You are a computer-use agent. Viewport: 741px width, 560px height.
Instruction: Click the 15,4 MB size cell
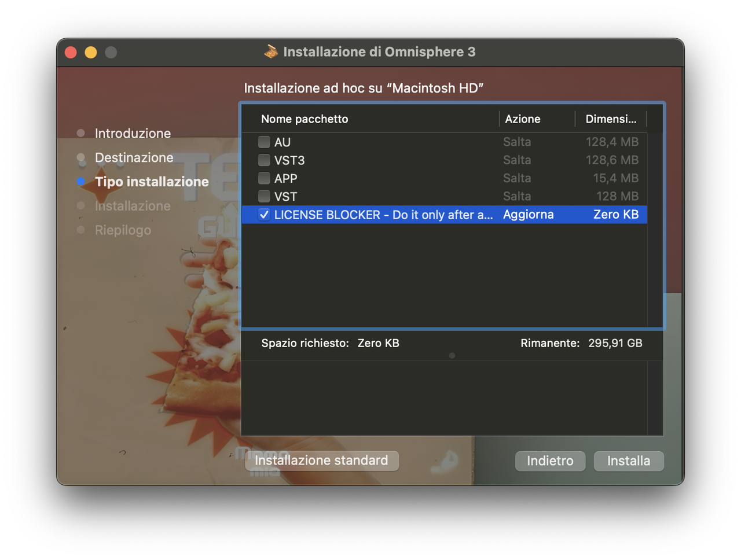615,178
